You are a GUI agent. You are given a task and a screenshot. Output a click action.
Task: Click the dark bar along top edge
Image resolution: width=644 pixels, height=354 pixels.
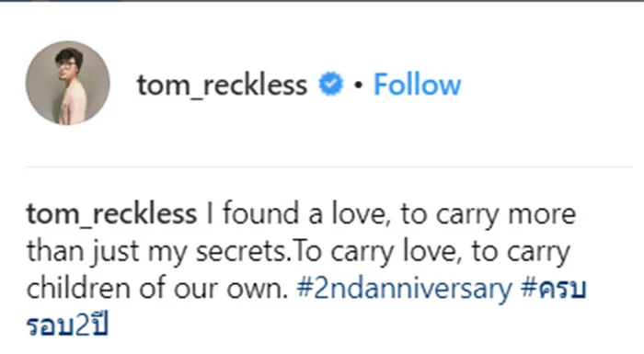[322, 1]
